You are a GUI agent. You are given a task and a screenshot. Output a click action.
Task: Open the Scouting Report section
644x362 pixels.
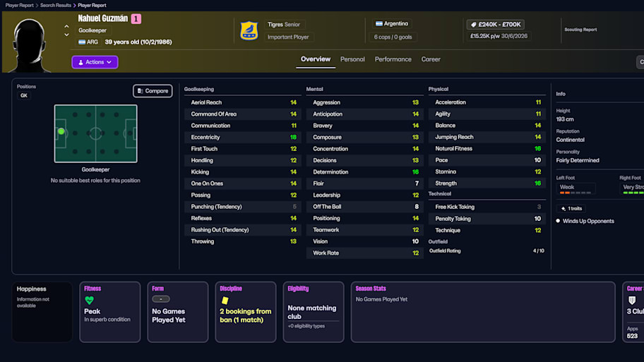click(x=580, y=30)
